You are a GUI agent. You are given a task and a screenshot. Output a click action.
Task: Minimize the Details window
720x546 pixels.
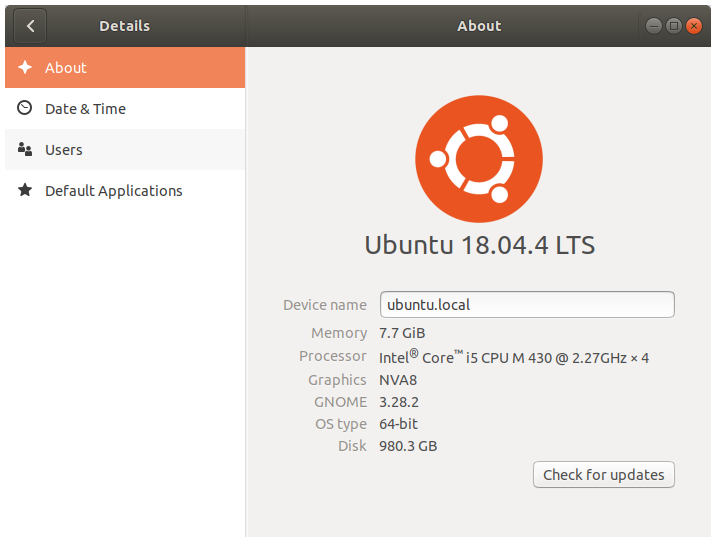tap(653, 26)
